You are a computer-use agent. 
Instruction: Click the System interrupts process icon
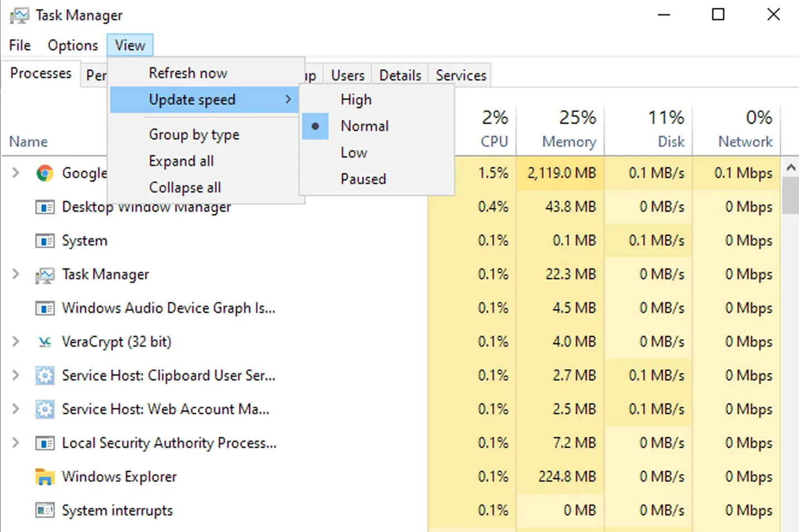click(45, 510)
